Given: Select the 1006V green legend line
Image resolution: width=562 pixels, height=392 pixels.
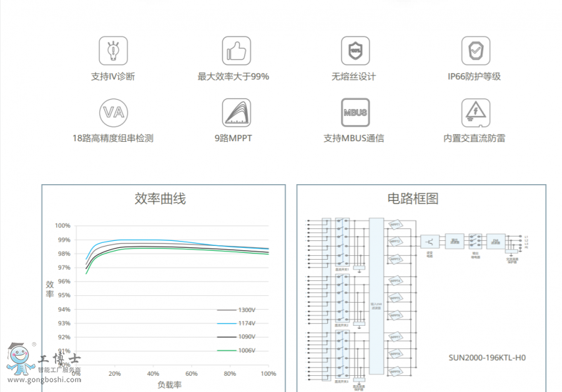Looking at the screenshot, I should pos(226,351).
